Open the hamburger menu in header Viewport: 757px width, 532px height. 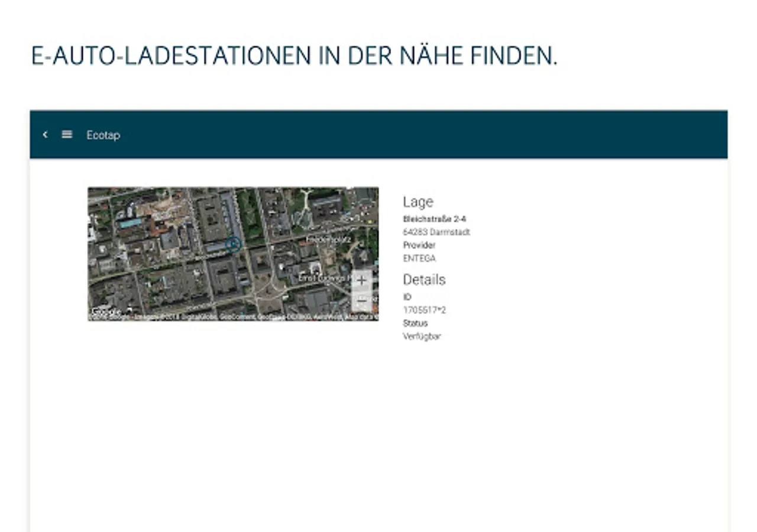click(x=67, y=135)
